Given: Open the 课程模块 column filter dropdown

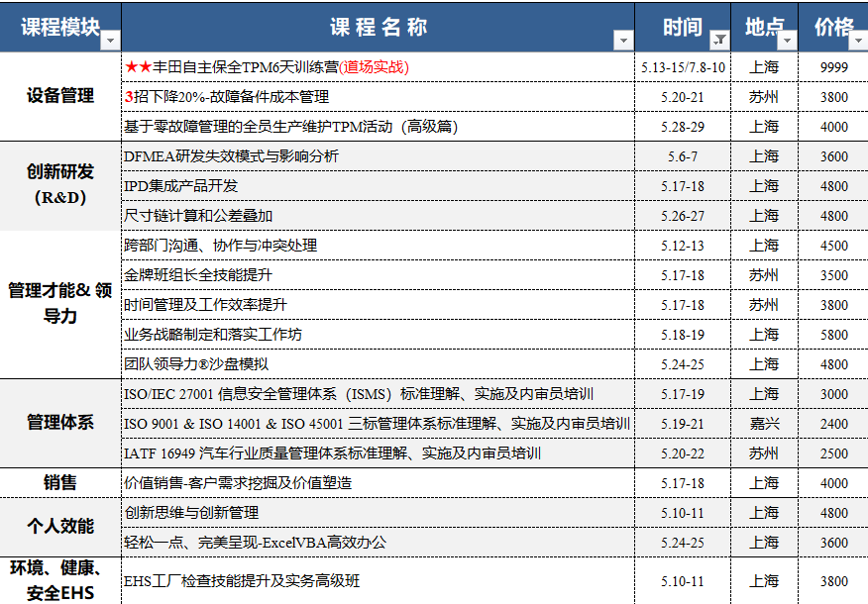Looking at the screenshot, I should [110, 41].
